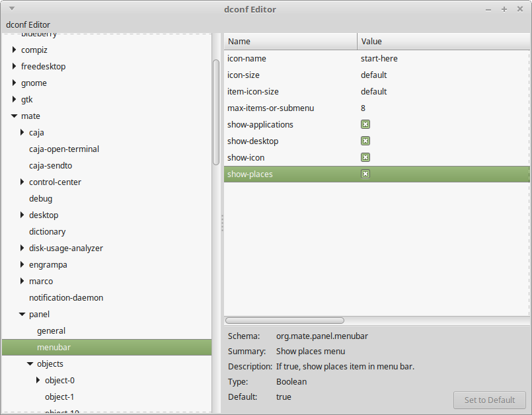Select the show-places key name
This screenshot has width=532, height=415.
[250, 174]
